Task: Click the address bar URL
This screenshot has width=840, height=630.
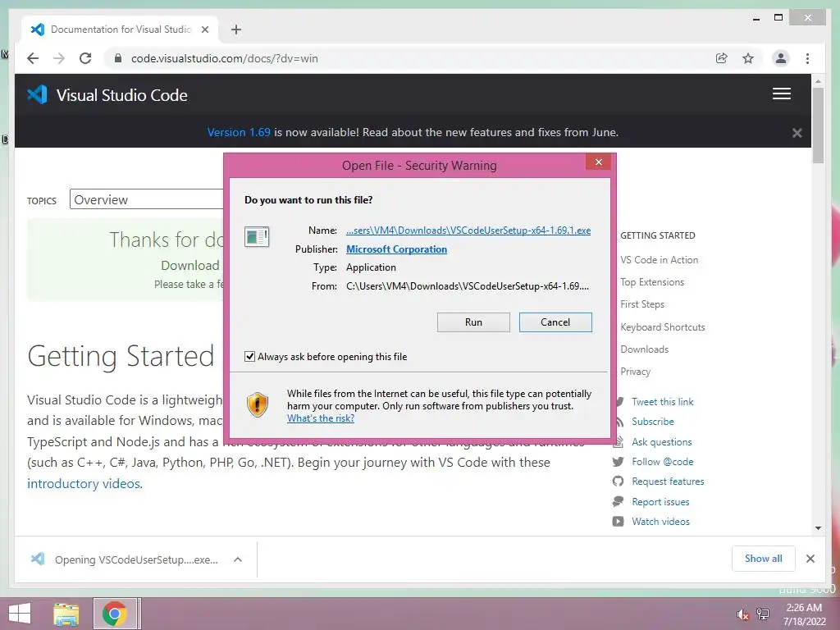Action: click(x=225, y=58)
